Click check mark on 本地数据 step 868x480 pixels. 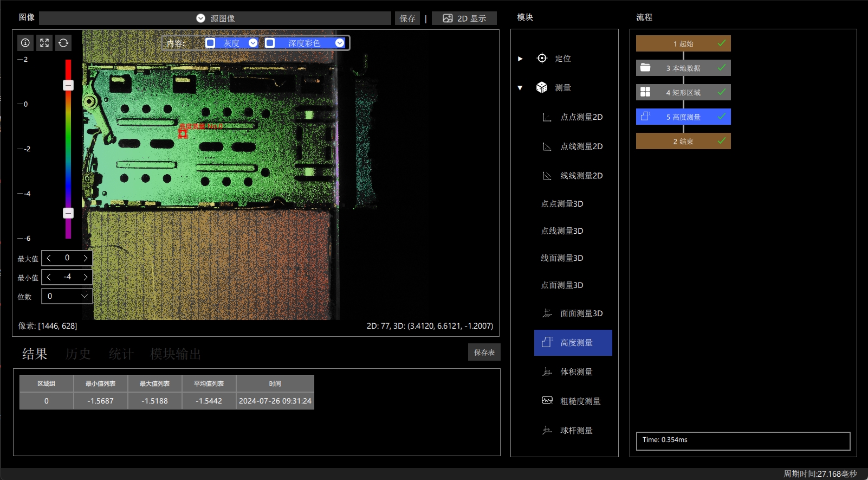click(722, 67)
